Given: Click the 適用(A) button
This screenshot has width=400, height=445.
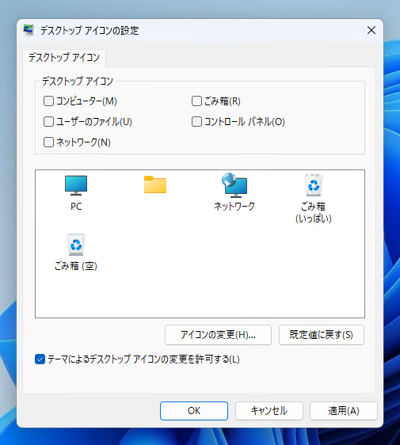Looking at the screenshot, I should coord(344,411).
